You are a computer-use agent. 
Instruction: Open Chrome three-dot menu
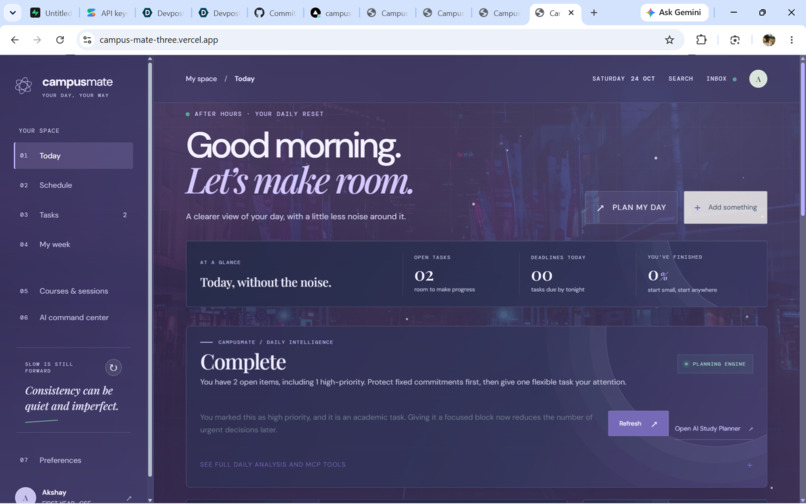click(792, 40)
